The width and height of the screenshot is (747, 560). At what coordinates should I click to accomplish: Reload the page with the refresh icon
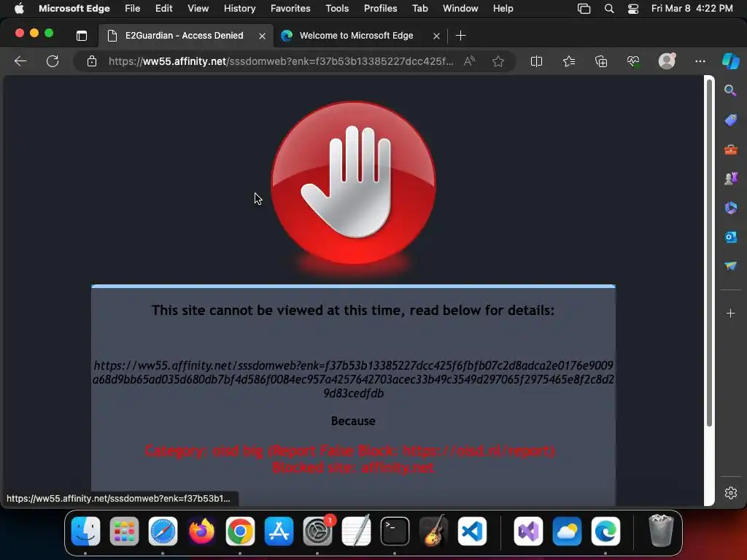pos(53,61)
